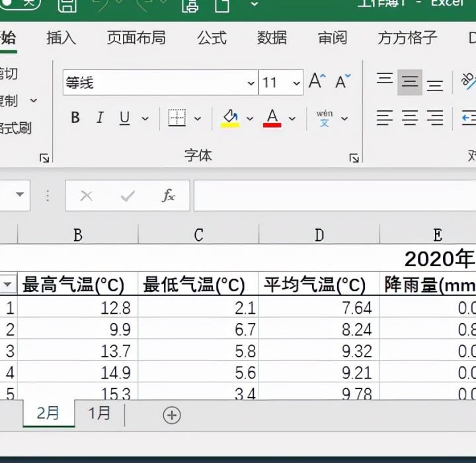
Task: Toggle Bold formatting
Action: coord(75,118)
